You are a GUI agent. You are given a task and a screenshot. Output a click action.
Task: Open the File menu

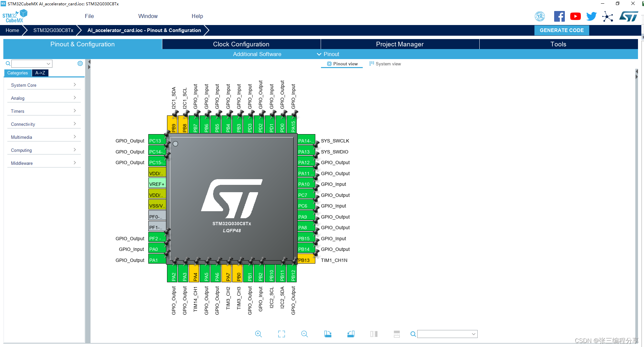point(89,16)
